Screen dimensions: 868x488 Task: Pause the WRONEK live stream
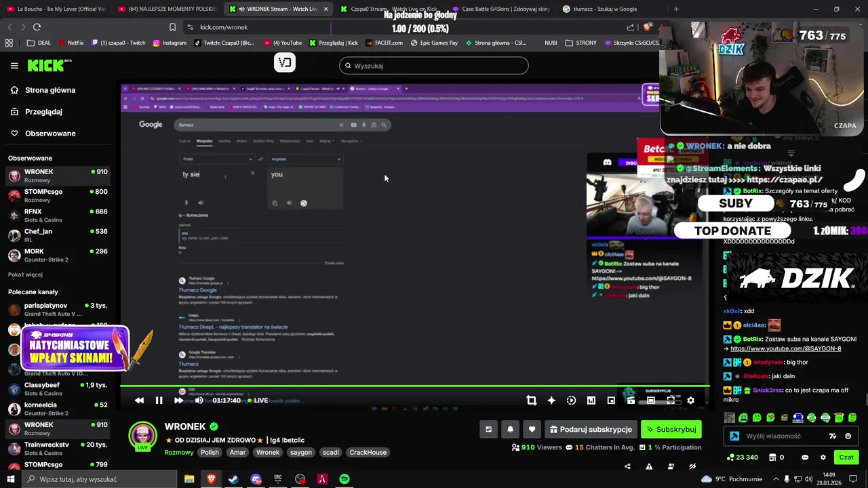click(x=159, y=401)
